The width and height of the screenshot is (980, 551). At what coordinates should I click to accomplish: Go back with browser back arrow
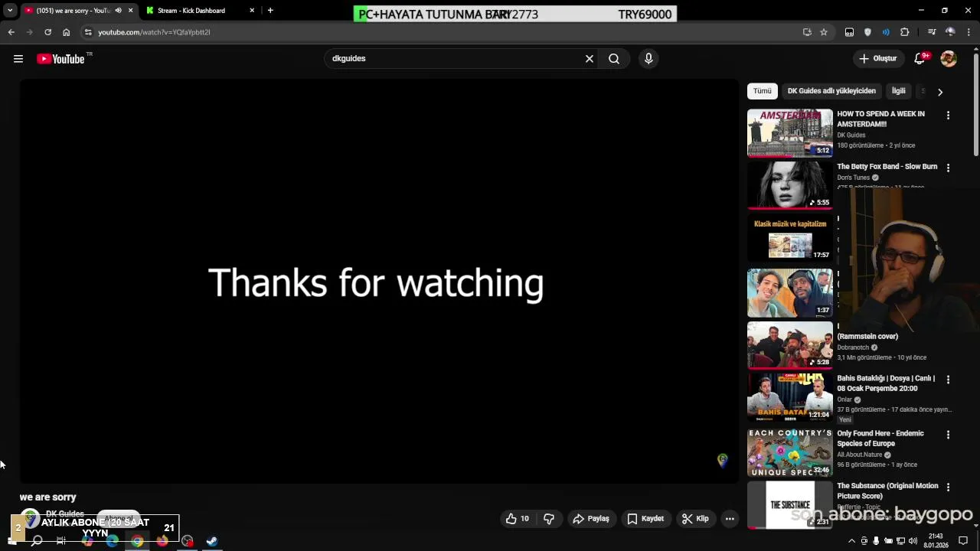(11, 32)
